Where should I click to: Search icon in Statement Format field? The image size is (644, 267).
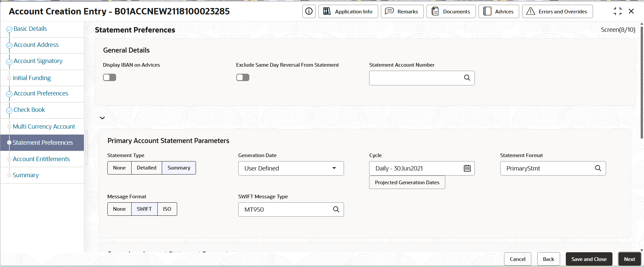[x=598, y=168]
